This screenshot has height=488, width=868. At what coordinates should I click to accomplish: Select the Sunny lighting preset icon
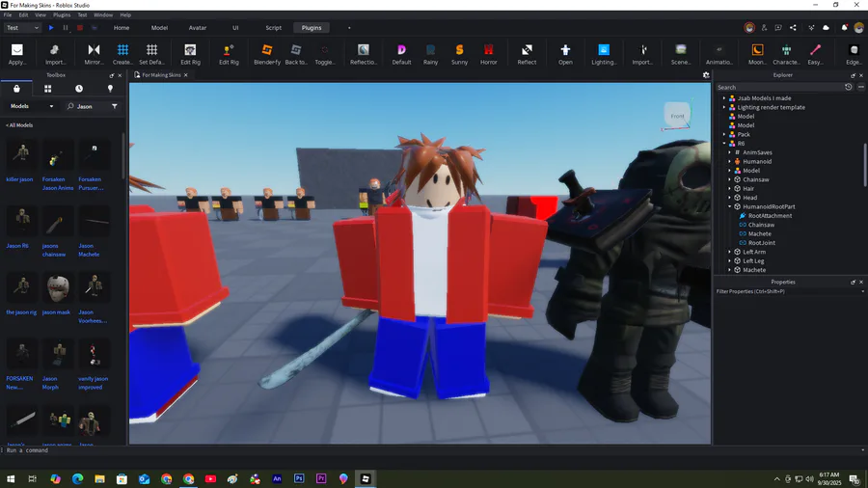[459, 50]
